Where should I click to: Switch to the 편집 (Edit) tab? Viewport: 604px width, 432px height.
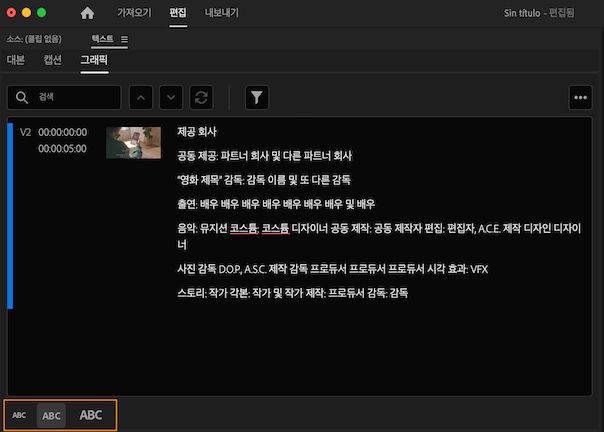point(178,13)
